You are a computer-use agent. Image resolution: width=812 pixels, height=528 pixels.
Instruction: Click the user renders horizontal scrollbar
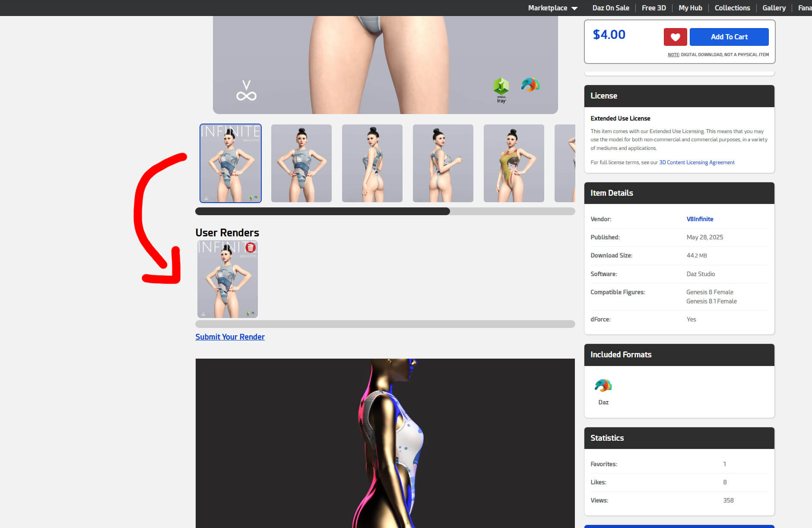(385, 324)
